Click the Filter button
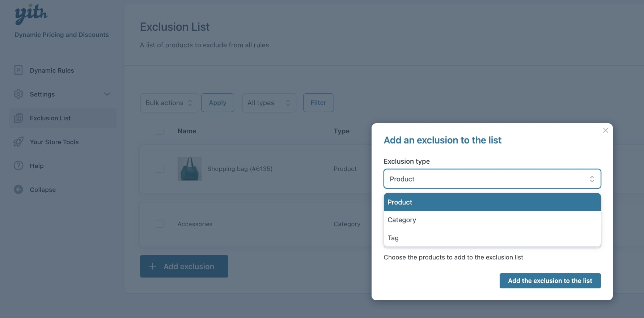Image resolution: width=644 pixels, height=318 pixels. pos(318,103)
